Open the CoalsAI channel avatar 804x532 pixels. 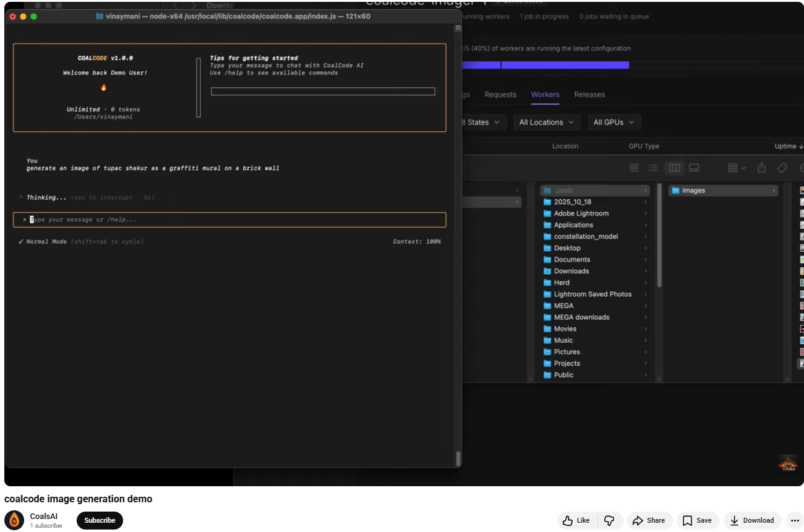tap(14, 520)
